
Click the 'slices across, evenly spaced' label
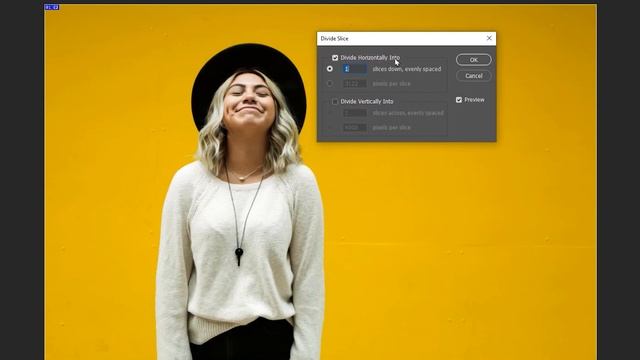[x=408, y=113]
